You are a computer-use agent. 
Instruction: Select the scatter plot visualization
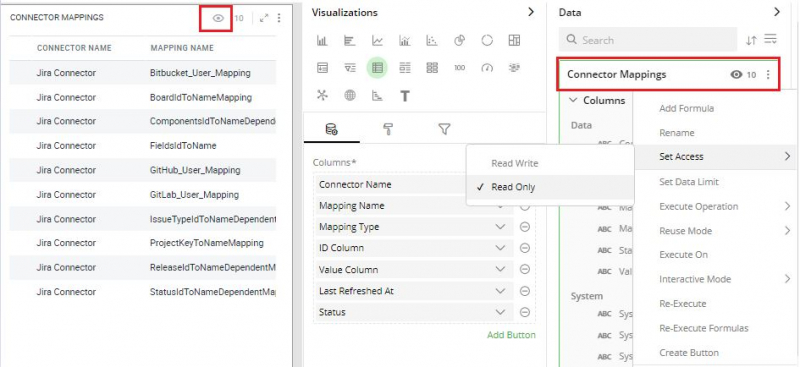pos(432,40)
